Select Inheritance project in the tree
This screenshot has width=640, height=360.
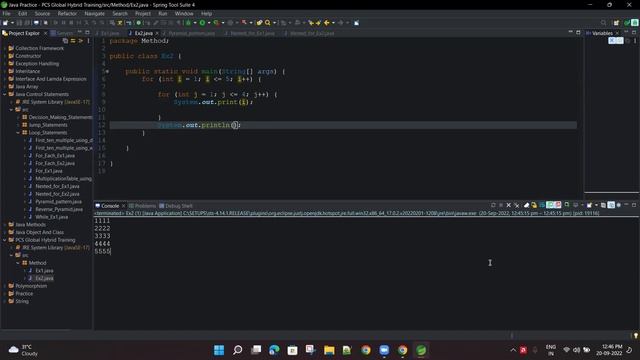click(27, 71)
